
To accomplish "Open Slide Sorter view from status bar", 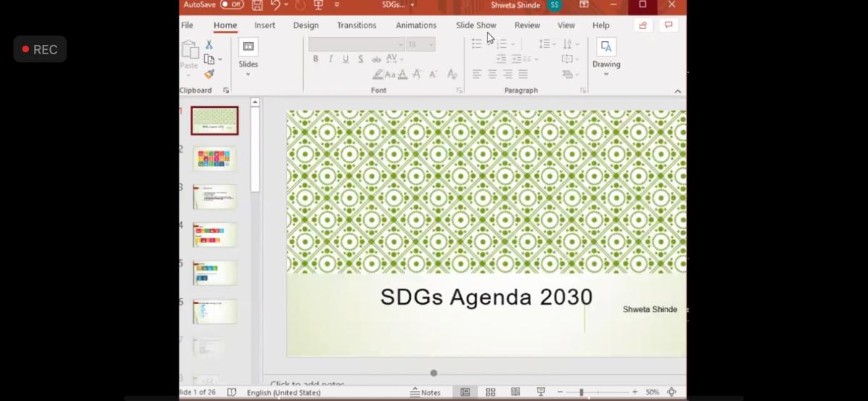I will pos(490,392).
